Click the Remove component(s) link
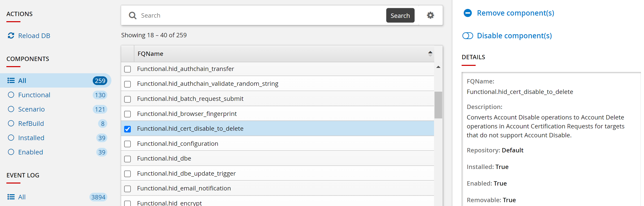The height and width of the screenshot is (206, 644). pyautogui.click(x=515, y=13)
